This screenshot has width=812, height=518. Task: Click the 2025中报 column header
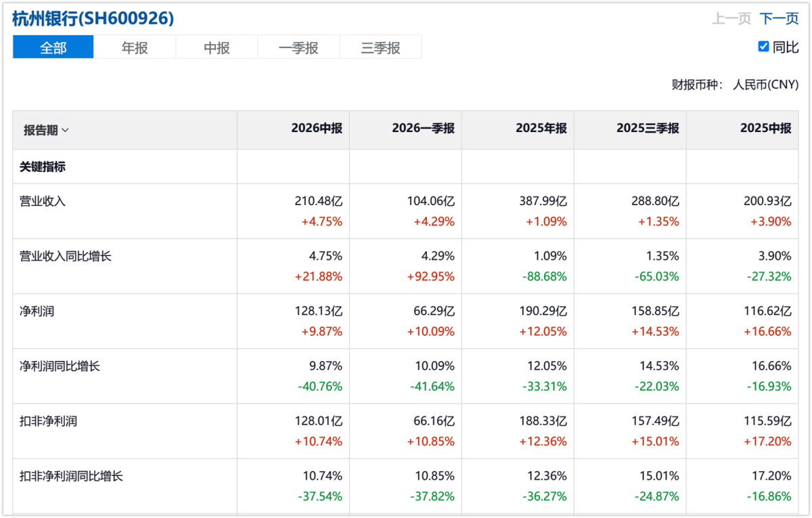point(766,129)
